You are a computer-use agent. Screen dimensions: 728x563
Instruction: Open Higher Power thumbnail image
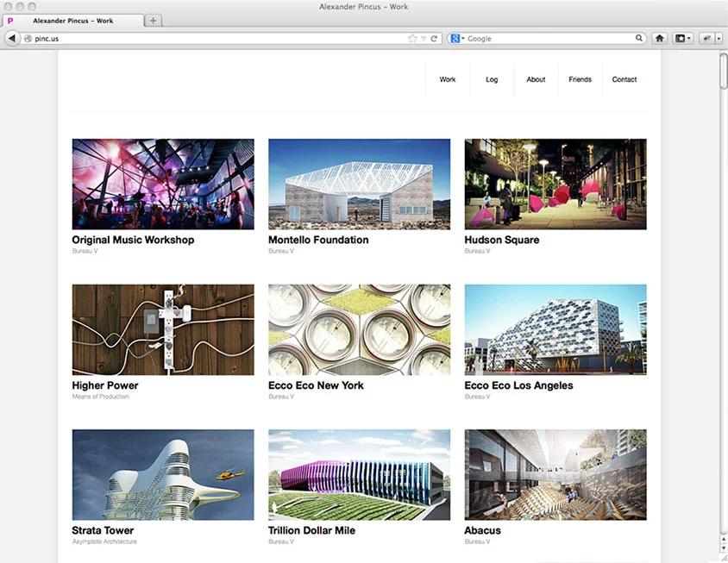click(x=163, y=329)
